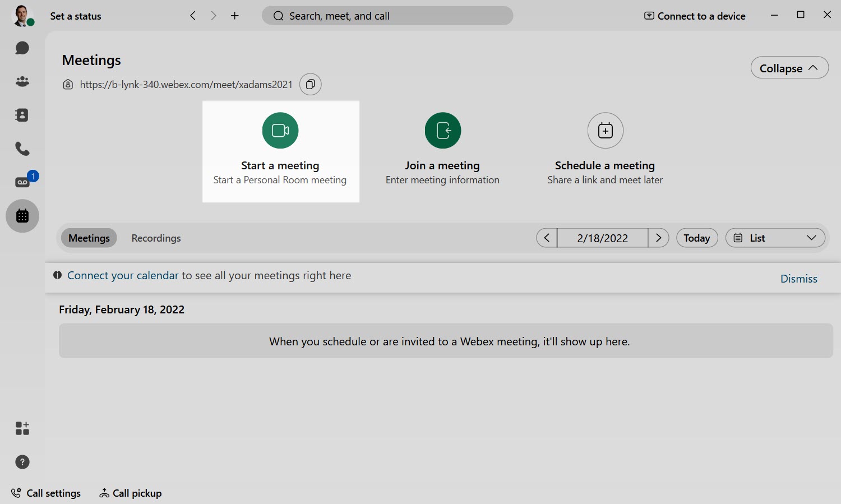Copy the personal room link
Screen dimensions: 841x504
(x=311, y=84)
